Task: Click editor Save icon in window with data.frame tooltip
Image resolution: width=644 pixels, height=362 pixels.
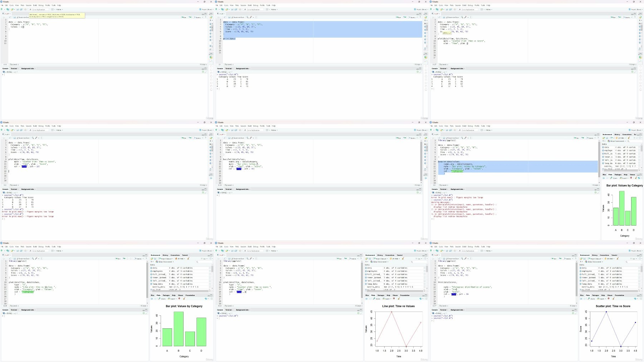Action: (x=15, y=17)
